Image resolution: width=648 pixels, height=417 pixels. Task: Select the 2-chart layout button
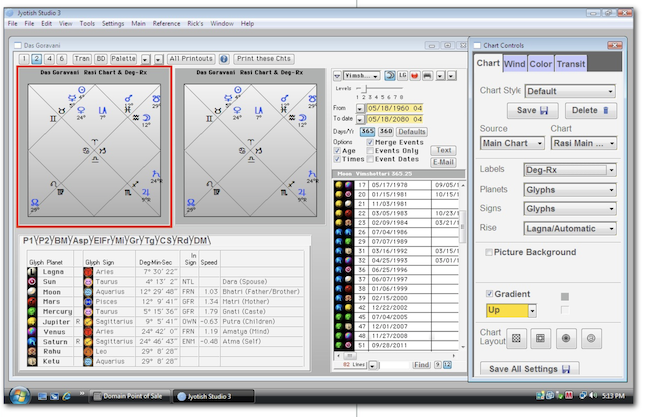point(37,59)
